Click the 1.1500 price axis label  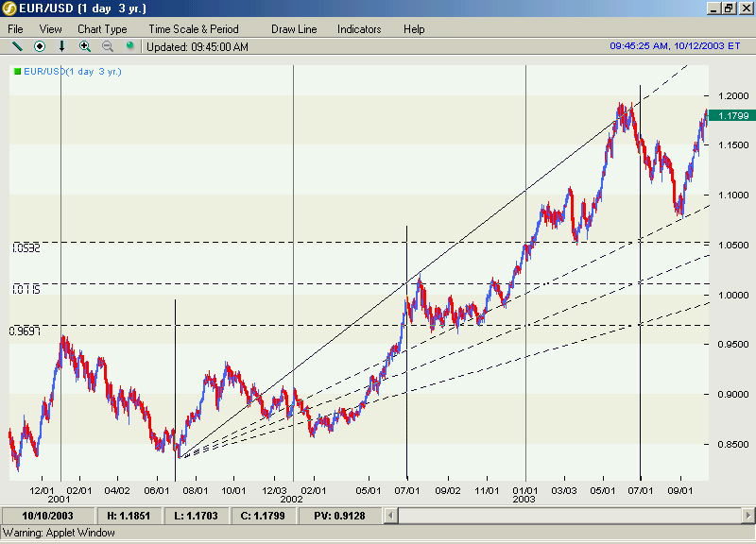pyautogui.click(x=733, y=145)
